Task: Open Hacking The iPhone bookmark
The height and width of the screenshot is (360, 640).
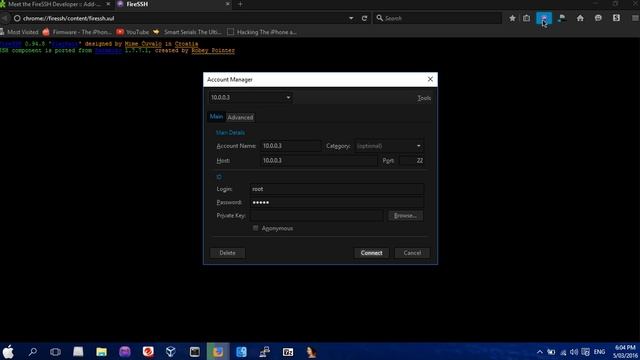Action: coord(262,32)
